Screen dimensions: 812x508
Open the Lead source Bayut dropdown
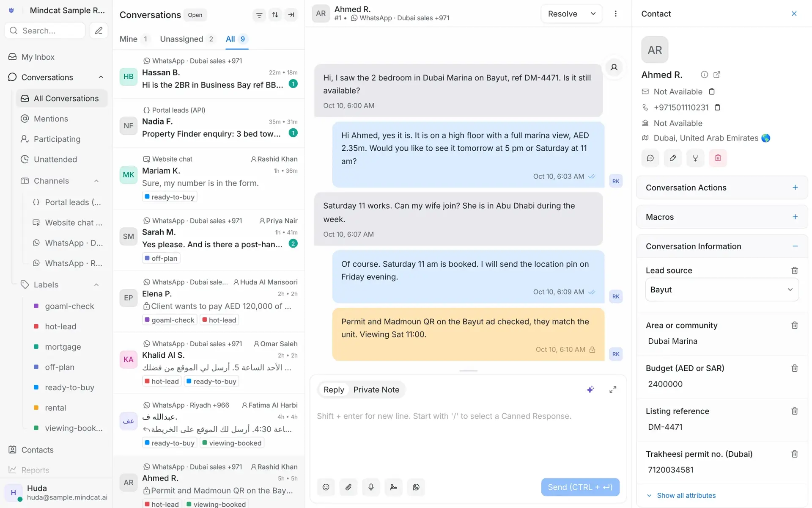[x=722, y=290]
